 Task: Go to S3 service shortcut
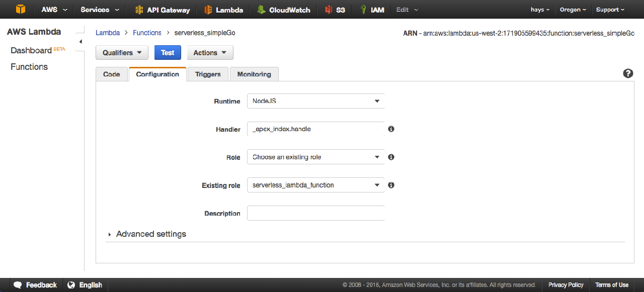point(335,10)
